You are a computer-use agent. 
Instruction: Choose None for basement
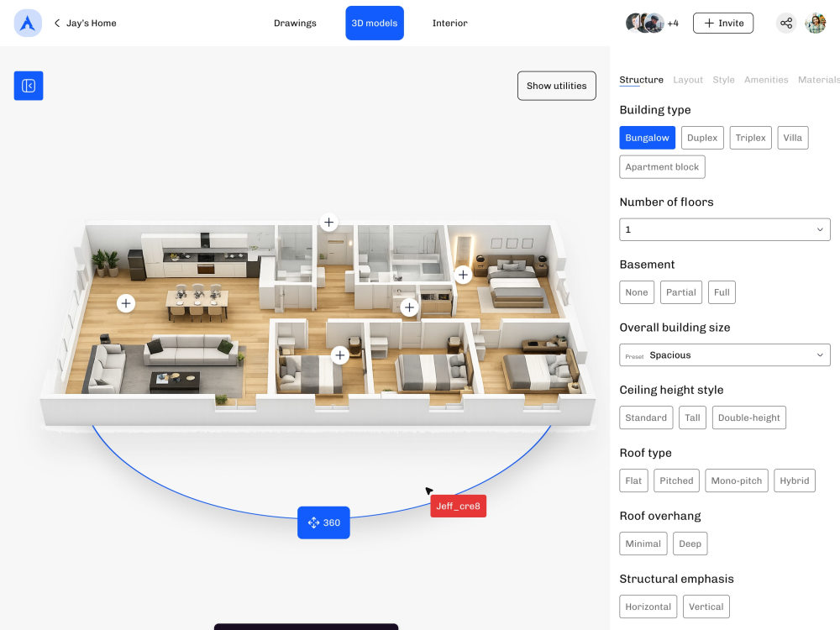click(x=637, y=292)
